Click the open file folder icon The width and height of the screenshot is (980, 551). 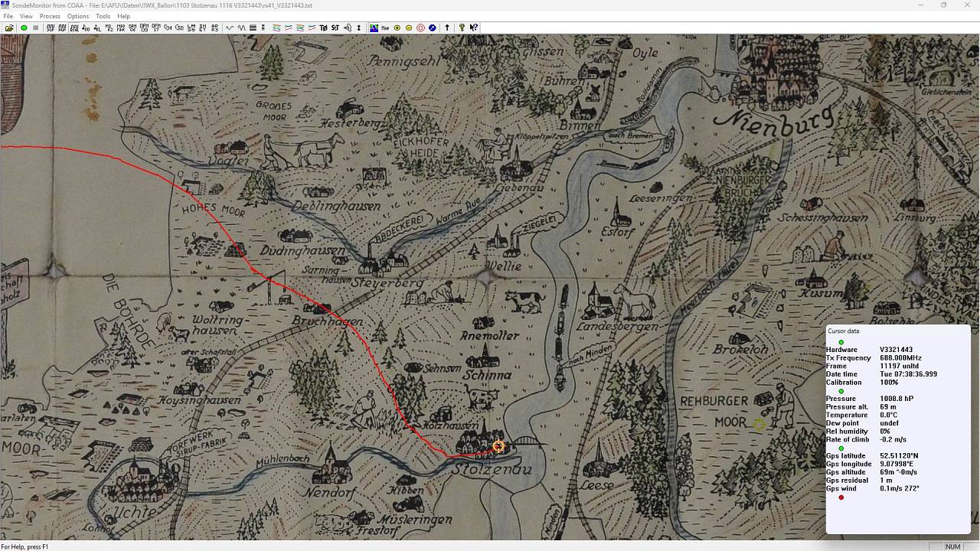pos(9,28)
